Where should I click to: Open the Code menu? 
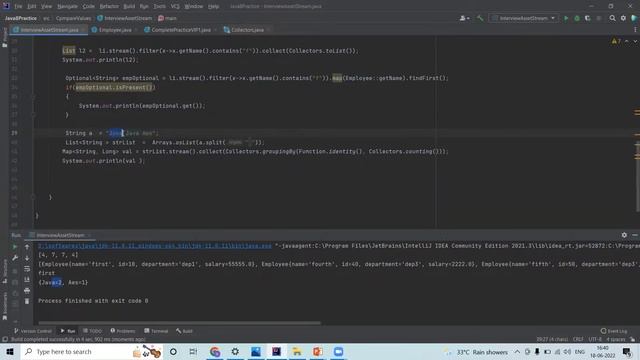(89, 7)
